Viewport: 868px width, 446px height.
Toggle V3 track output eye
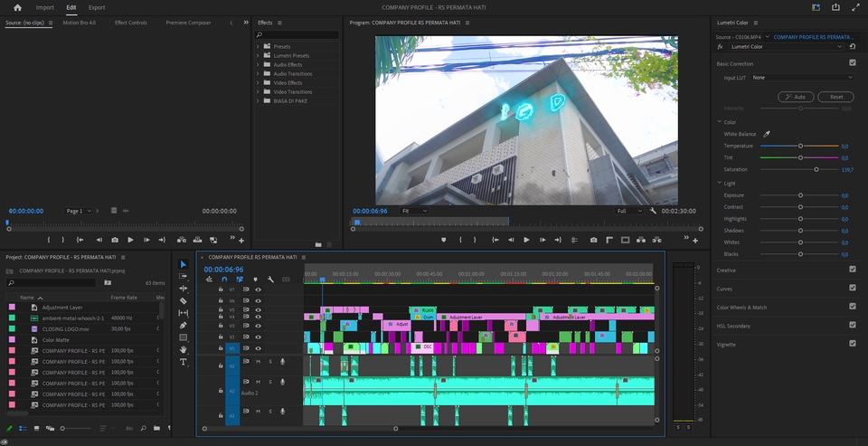(258, 326)
